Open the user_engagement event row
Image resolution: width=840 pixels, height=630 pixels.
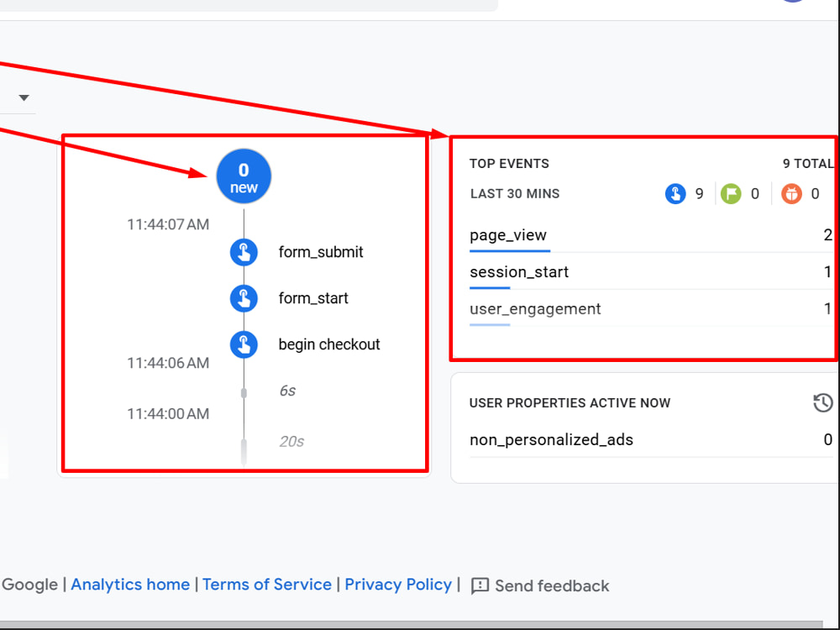(x=650, y=309)
